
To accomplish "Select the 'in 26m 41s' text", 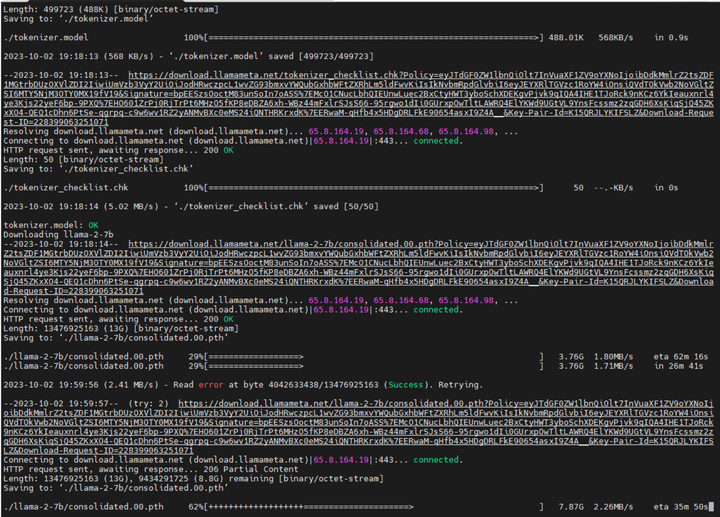I will click(x=678, y=366).
